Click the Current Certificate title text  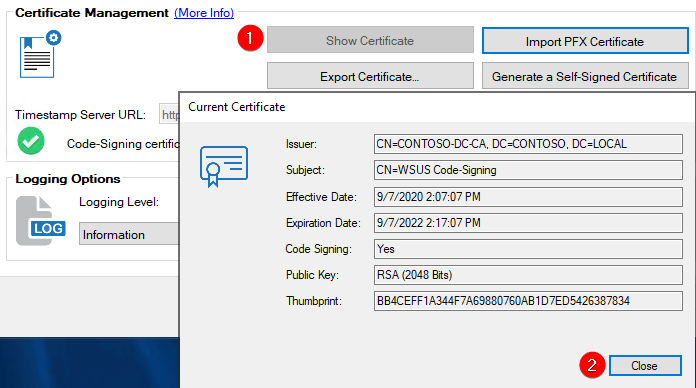(237, 107)
